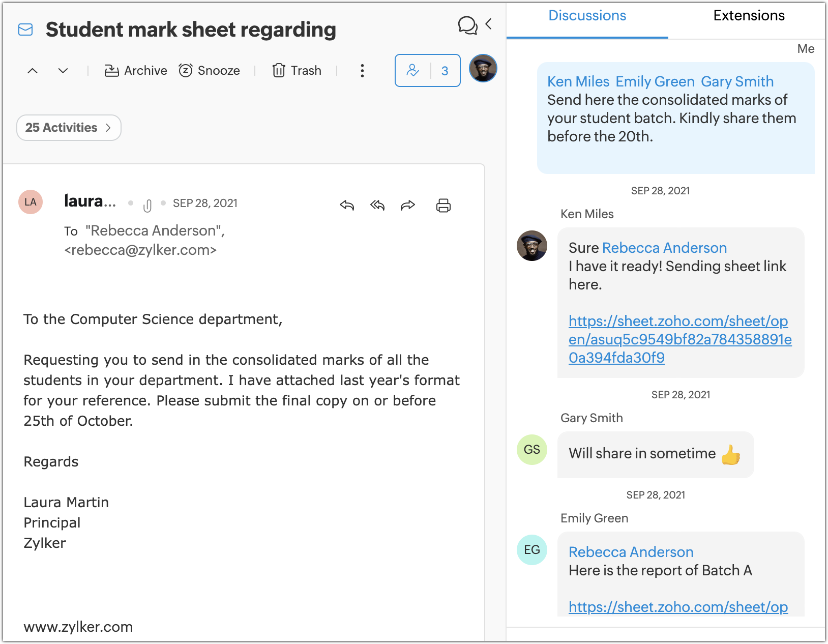Open the attachment paperclip icon
This screenshot has width=828, height=644.
point(147,206)
